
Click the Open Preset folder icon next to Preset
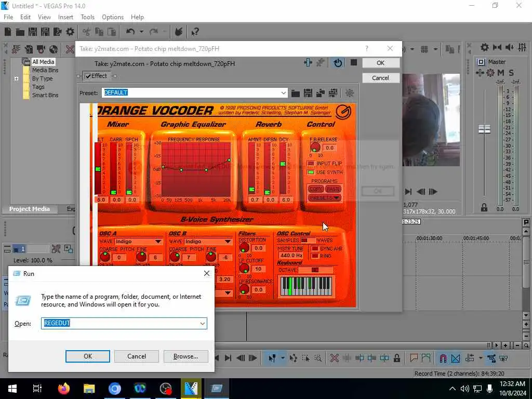pyautogui.click(x=296, y=93)
